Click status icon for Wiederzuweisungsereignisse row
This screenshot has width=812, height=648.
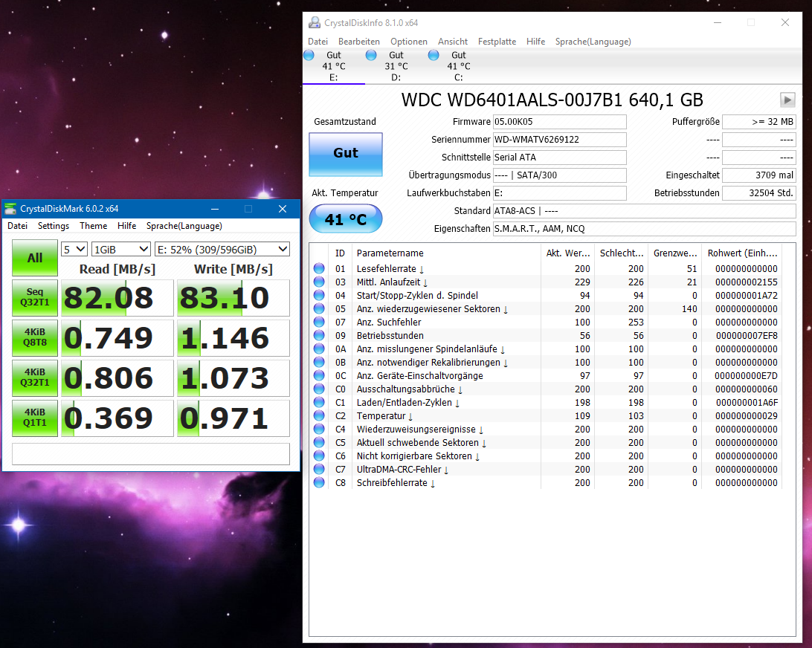click(x=319, y=429)
